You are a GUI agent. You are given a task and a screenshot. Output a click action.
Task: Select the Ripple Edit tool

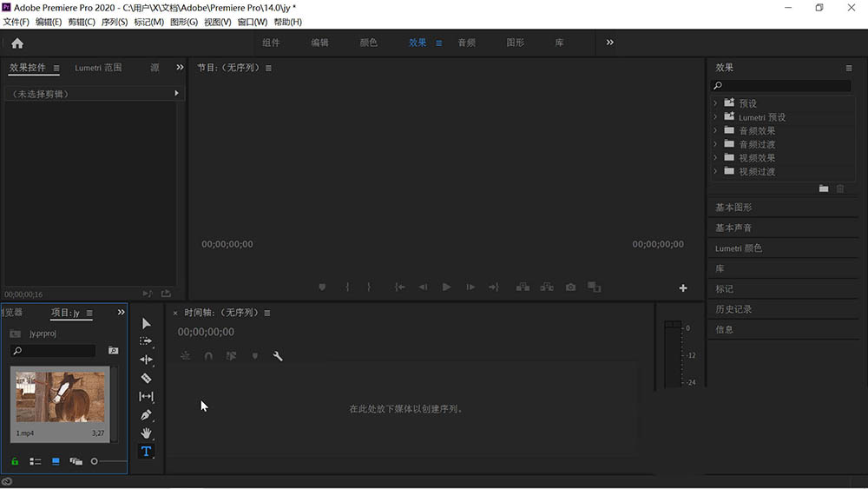pos(146,360)
